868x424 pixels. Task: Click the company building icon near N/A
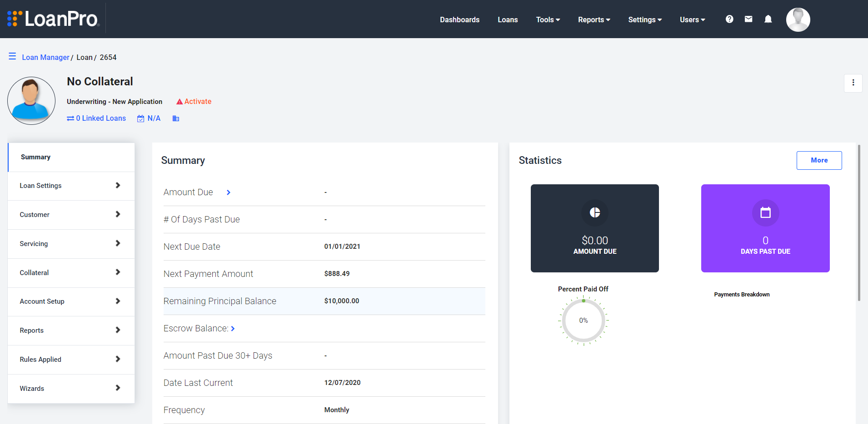click(176, 118)
